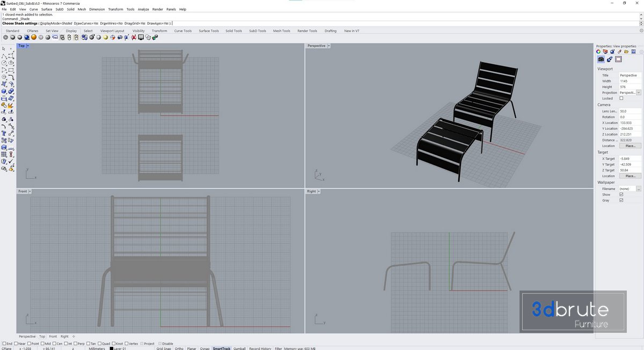Select the pointer arrow tool in left toolbar
644x350 pixels.
click(x=4, y=49)
